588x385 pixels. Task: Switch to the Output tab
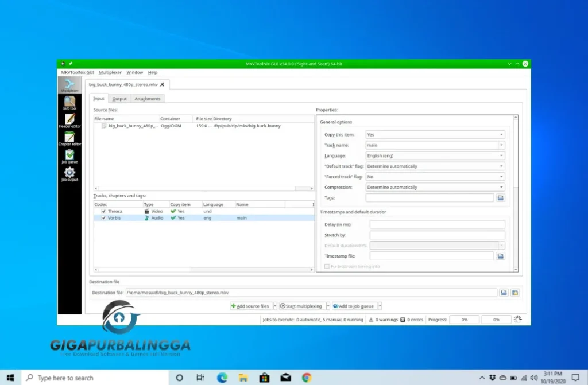pos(119,98)
